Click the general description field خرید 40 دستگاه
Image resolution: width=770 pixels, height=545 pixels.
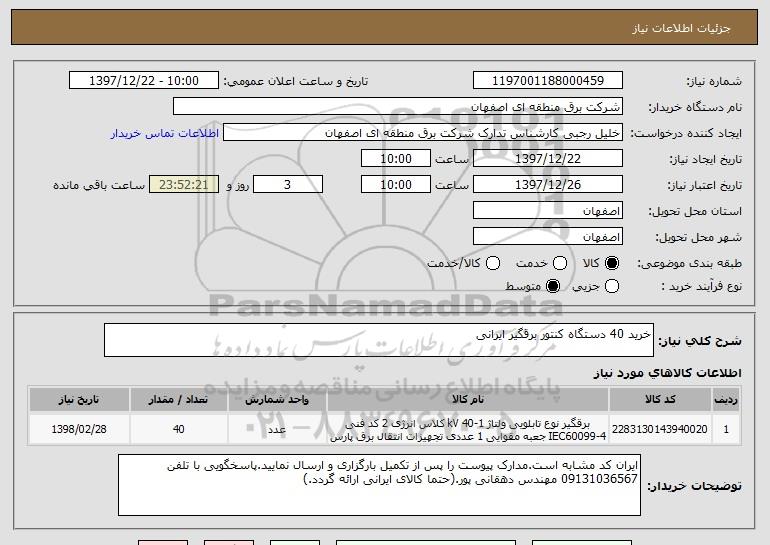pos(379,340)
